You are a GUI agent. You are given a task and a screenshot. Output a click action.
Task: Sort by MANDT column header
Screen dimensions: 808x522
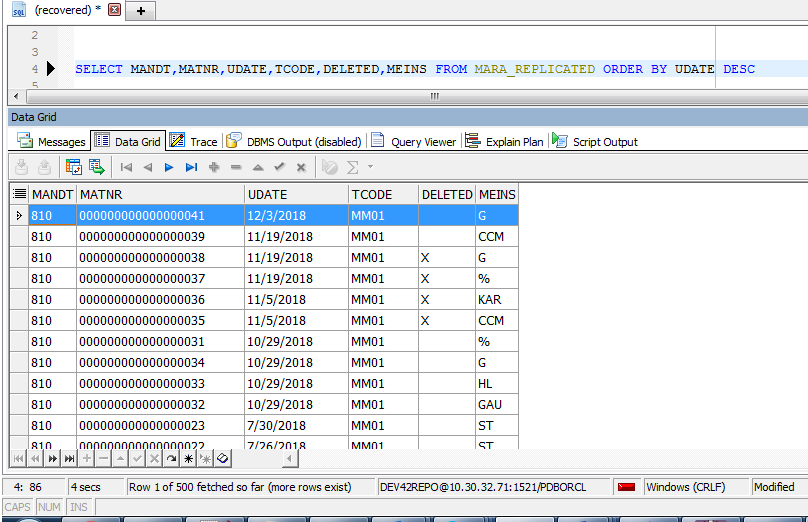click(x=53, y=194)
